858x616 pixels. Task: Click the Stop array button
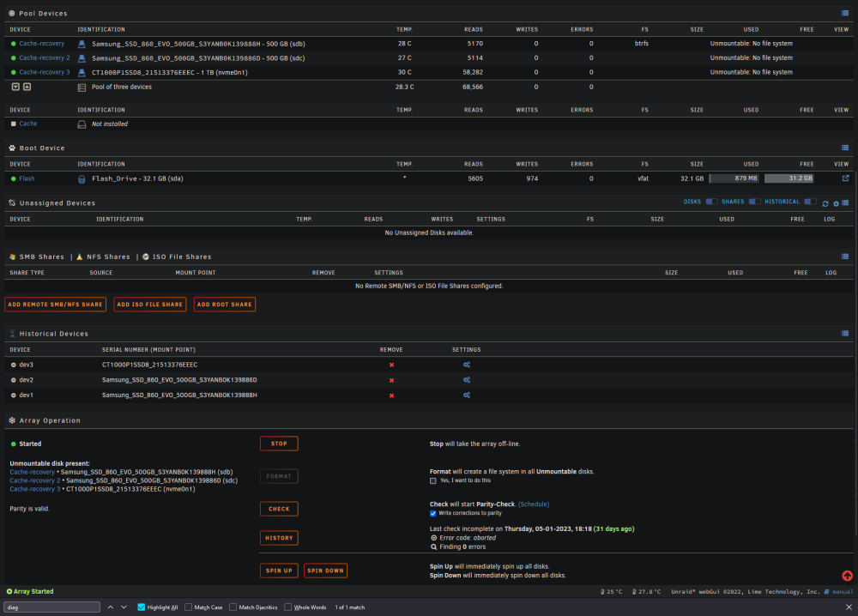279,444
